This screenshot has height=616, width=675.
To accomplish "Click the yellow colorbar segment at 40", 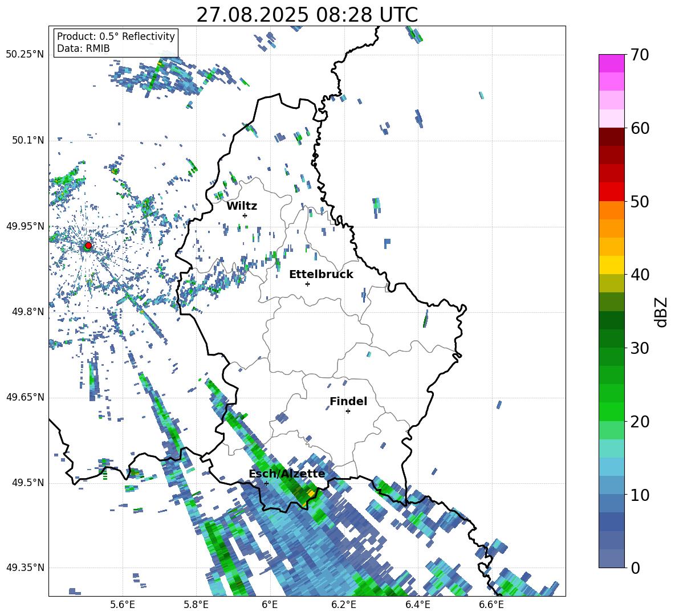I will [x=611, y=265].
